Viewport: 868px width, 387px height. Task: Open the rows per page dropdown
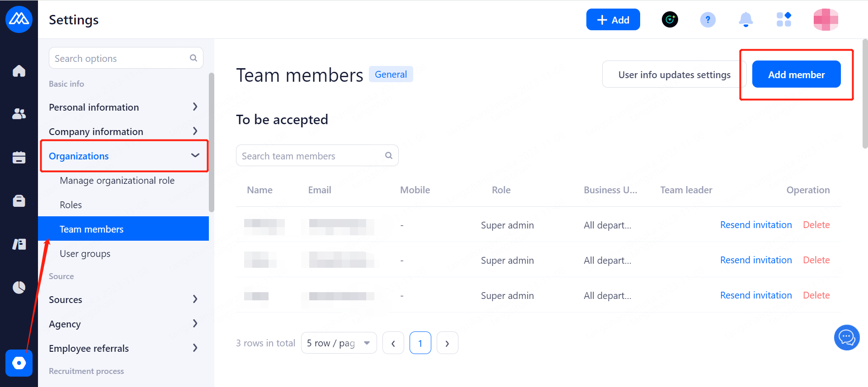(x=339, y=343)
